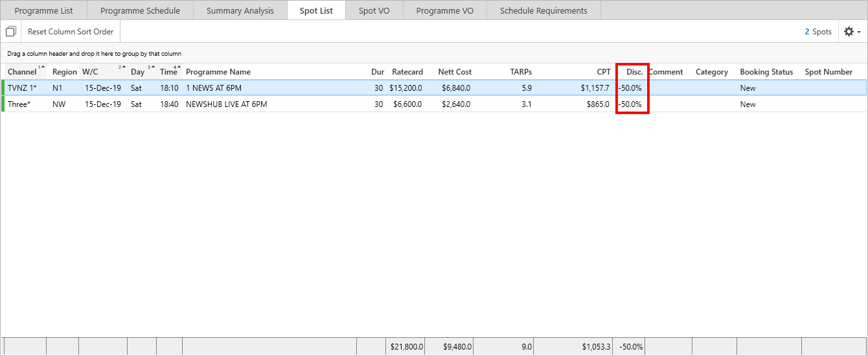Click the $9,480.0 nett cost total
The image size is (868, 356).
coord(456,347)
